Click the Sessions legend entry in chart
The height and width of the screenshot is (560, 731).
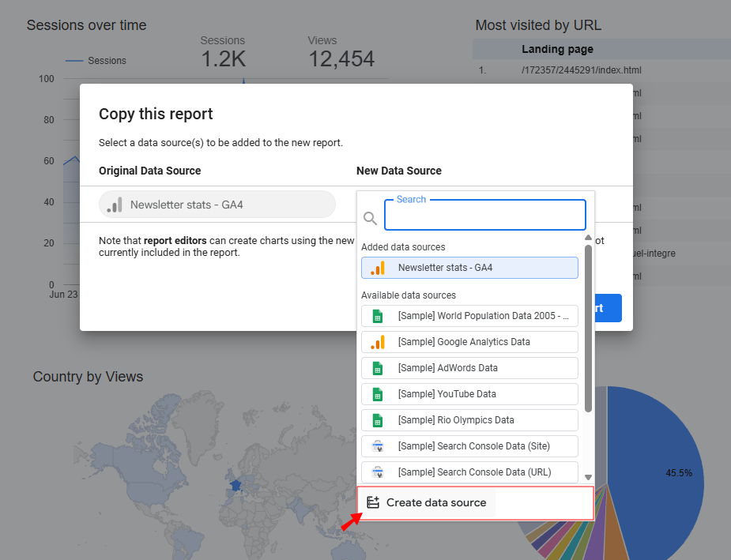[96, 61]
